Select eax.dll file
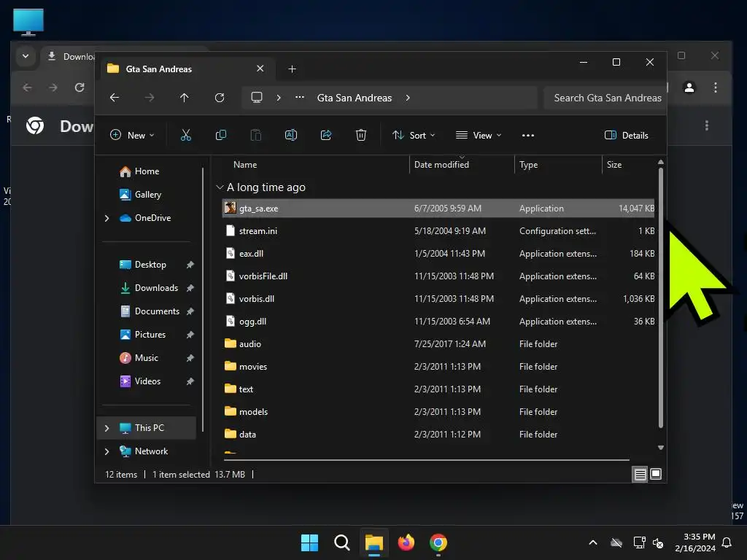The width and height of the screenshot is (747, 560). click(438, 254)
